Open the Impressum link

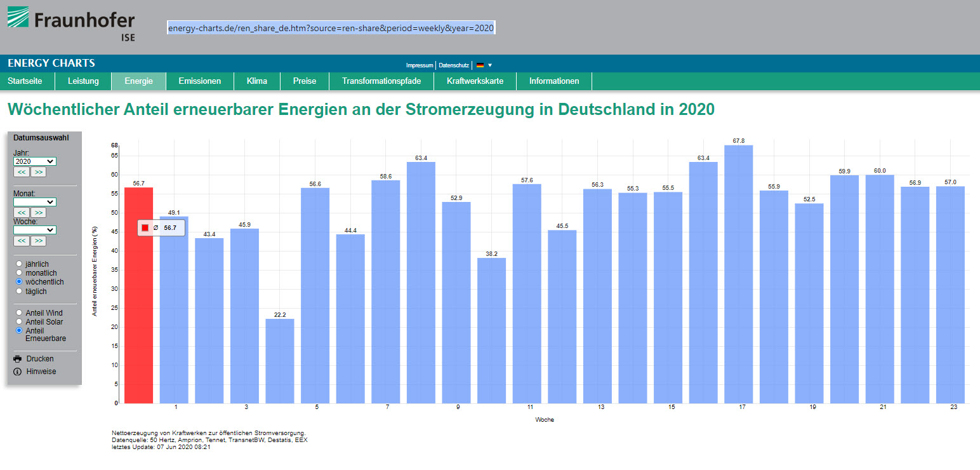(x=420, y=65)
